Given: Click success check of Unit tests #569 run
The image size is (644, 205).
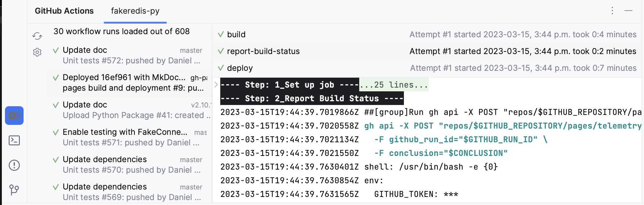Looking at the screenshot, I should point(56,187).
